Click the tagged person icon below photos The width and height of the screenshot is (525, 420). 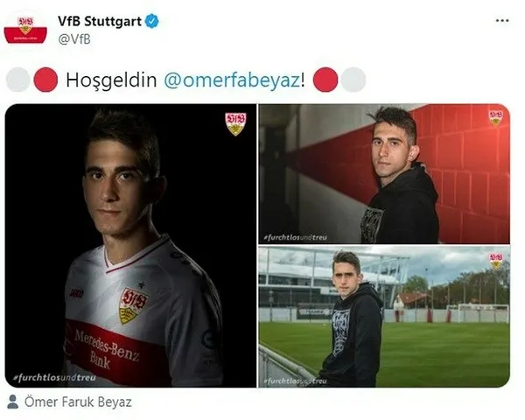tap(13, 402)
